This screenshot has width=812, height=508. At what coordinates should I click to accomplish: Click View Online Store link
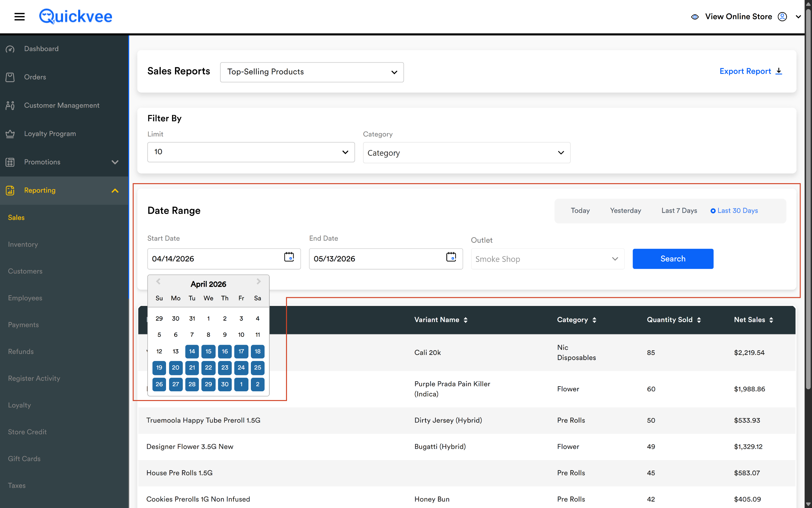(738, 16)
